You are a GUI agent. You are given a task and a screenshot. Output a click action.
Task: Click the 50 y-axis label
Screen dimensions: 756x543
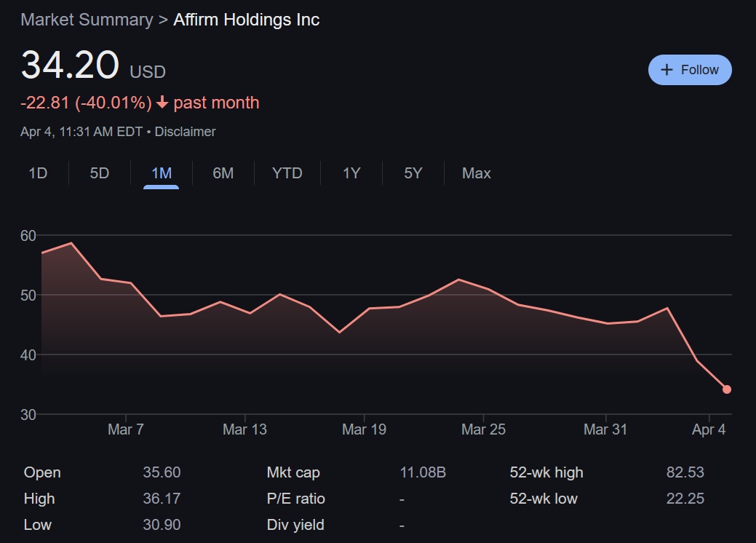(28, 295)
